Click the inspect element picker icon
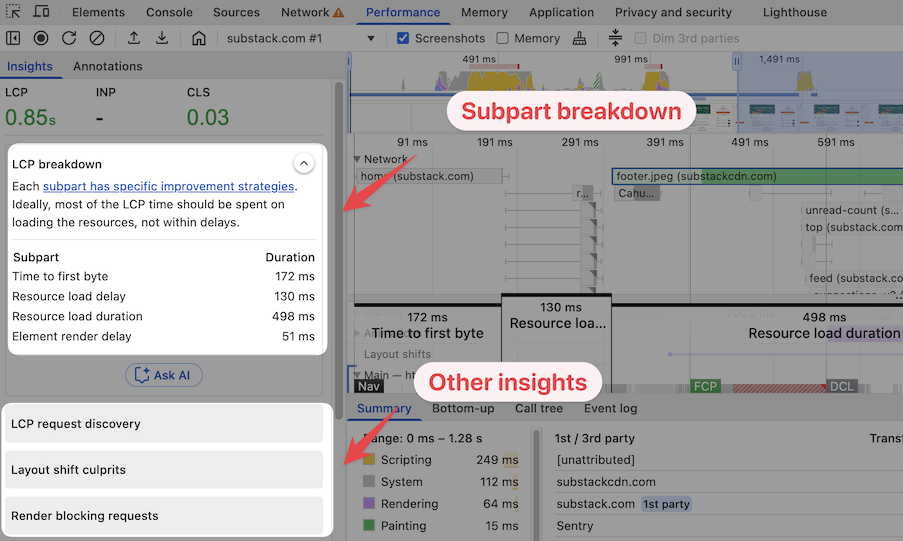 pyautogui.click(x=13, y=12)
